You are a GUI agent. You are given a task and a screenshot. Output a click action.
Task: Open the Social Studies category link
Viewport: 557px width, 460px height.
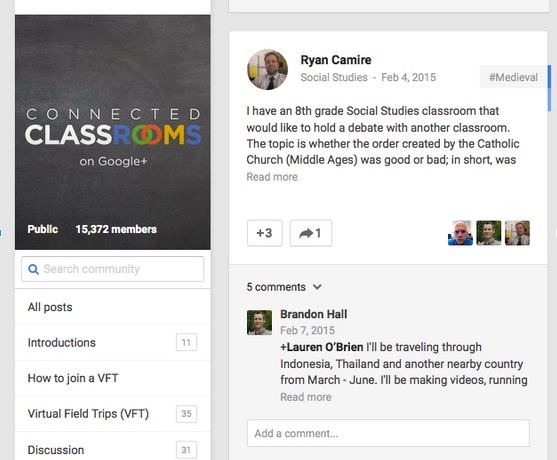pos(334,77)
